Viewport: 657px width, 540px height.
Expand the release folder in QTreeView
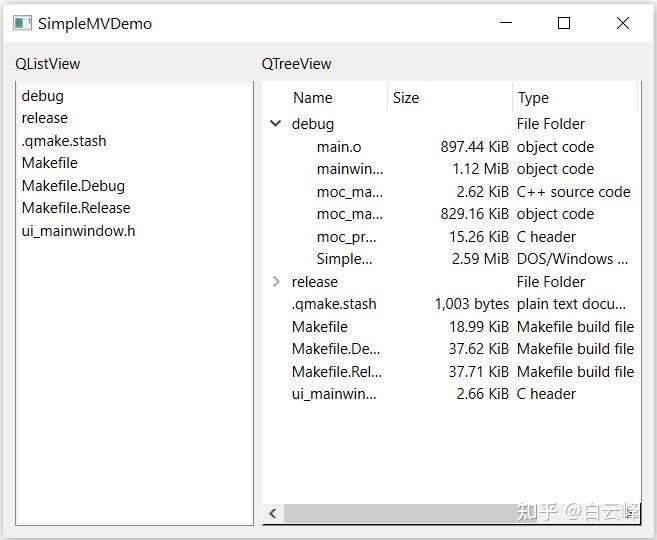pyautogui.click(x=276, y=282)
